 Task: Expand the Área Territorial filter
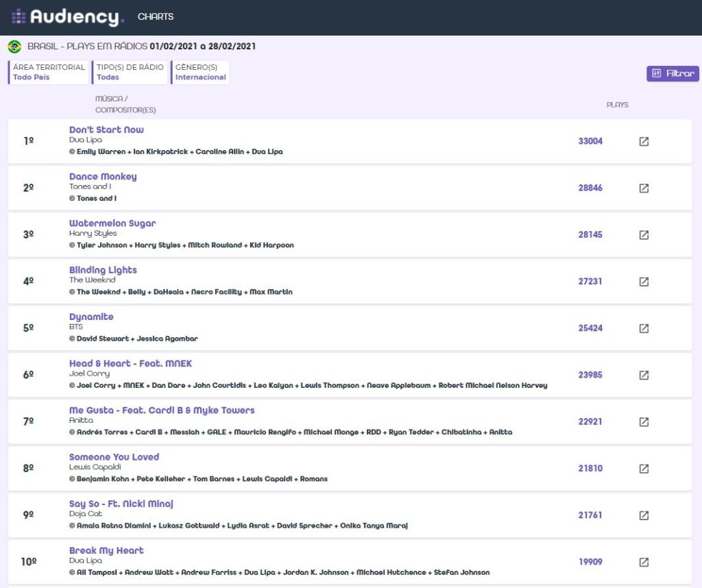[x=49, y=72]
